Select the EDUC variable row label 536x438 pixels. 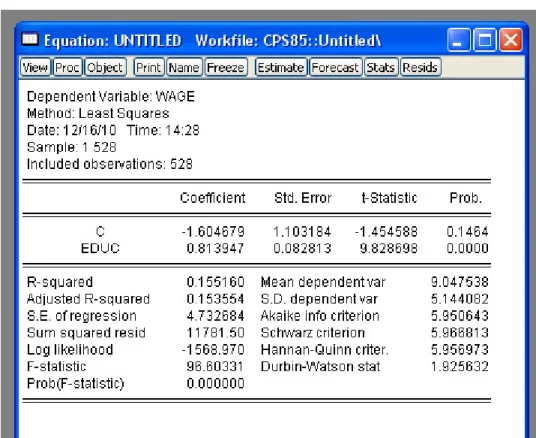[100, 248]
